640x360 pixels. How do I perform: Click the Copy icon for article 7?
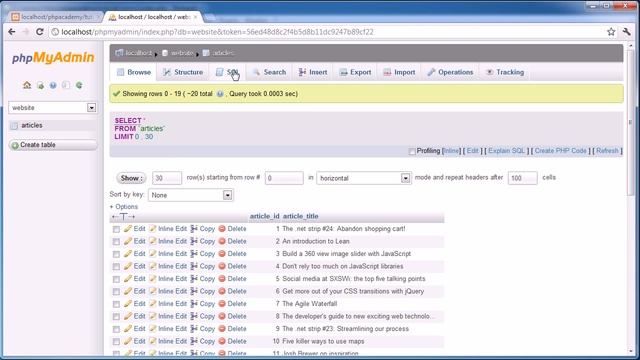click(x=194, y=304)
